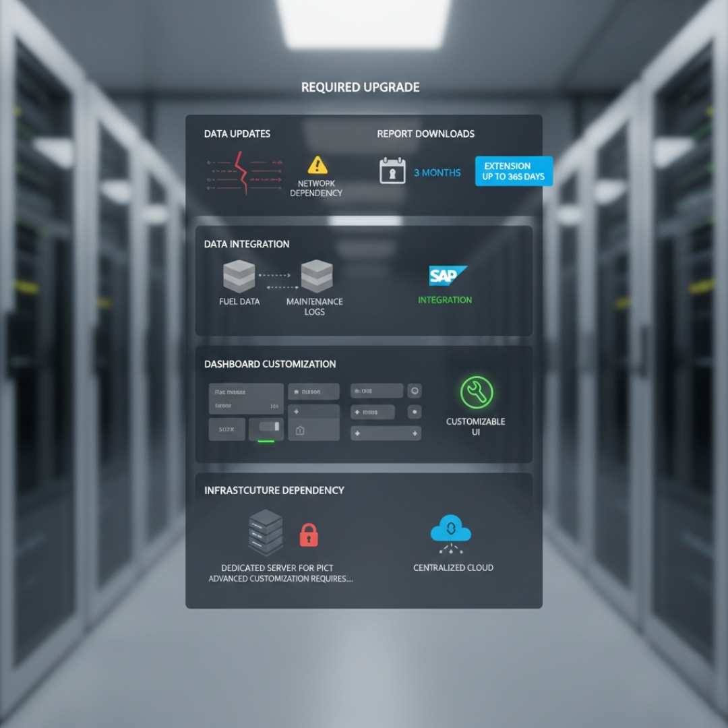Click the green progress bar under the toggle
728x728 pixels.
point(267,442)
